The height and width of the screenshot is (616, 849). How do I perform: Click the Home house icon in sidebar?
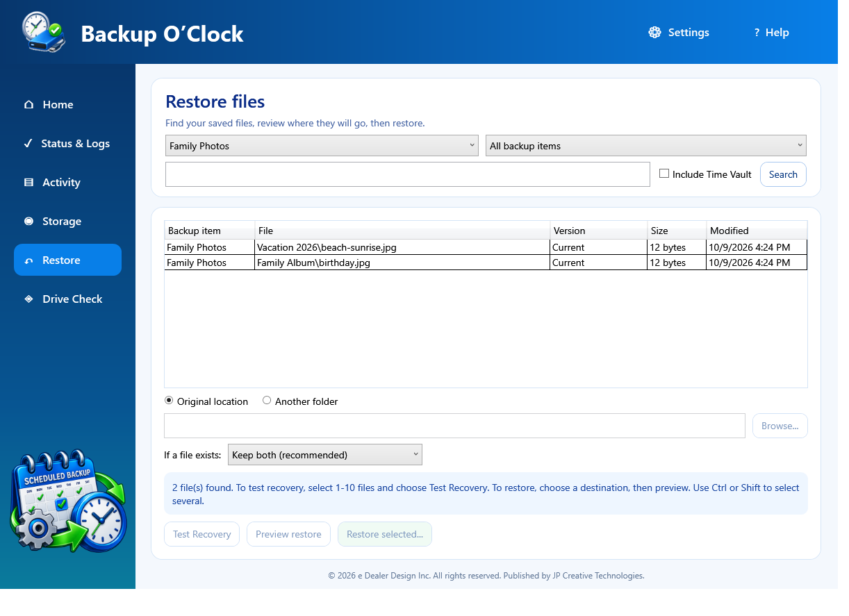28,105
